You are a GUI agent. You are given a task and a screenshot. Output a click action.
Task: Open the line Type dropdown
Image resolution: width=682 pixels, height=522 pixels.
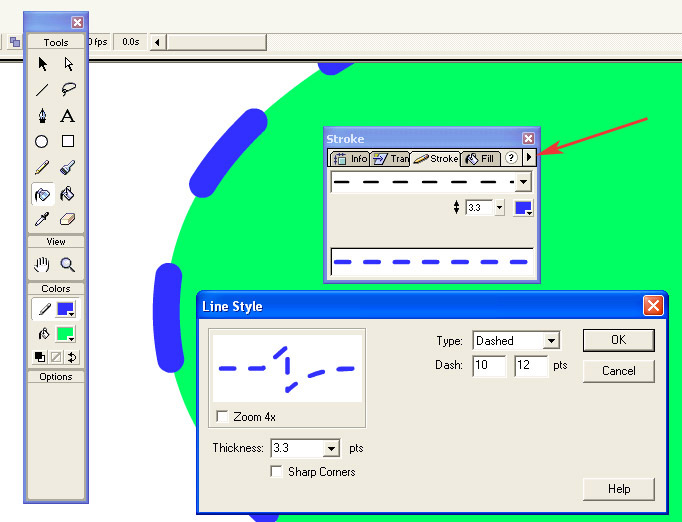click(x=552, y=341)
